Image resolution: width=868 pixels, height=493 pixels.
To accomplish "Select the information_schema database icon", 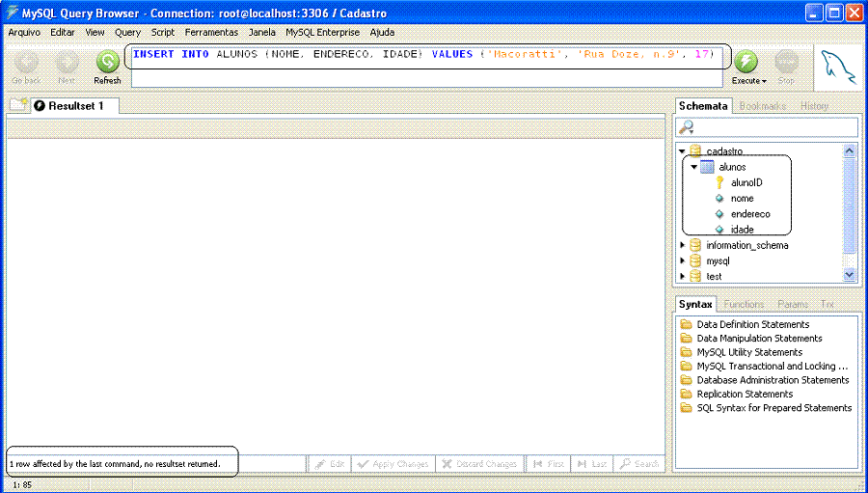I will (x=695, y=245).
